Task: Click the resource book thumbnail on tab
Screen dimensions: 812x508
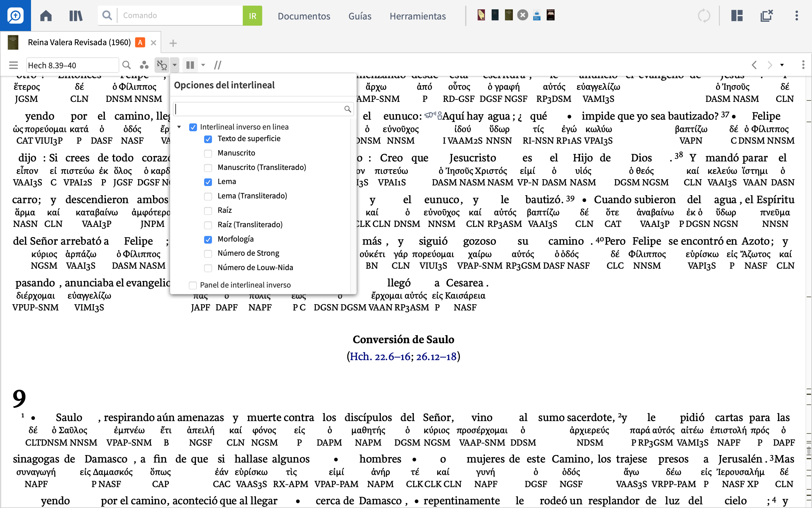Action: coord(13,42)
